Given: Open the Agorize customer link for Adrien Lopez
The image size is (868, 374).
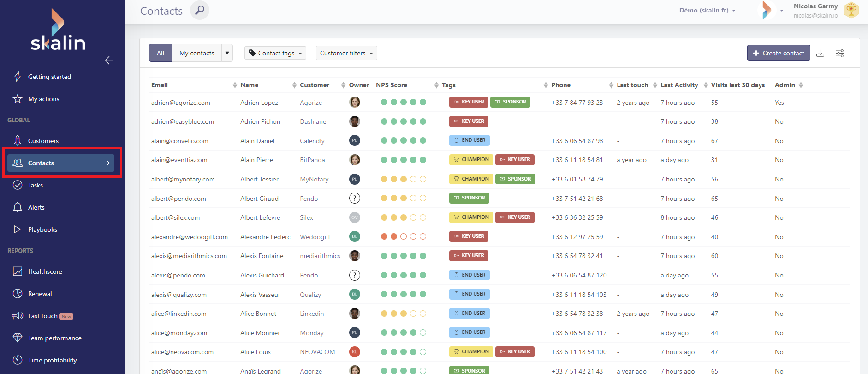Looking at the screenshot, I should click(x=311, y=103).
